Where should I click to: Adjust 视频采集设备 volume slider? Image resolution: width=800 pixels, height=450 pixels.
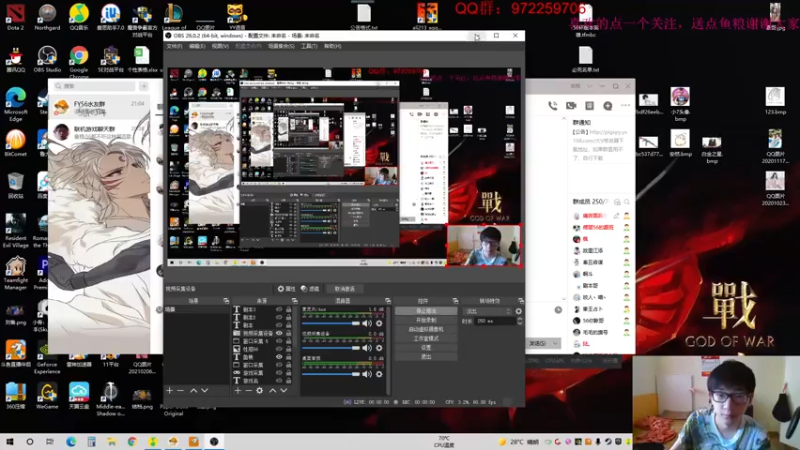pos(331,348)
